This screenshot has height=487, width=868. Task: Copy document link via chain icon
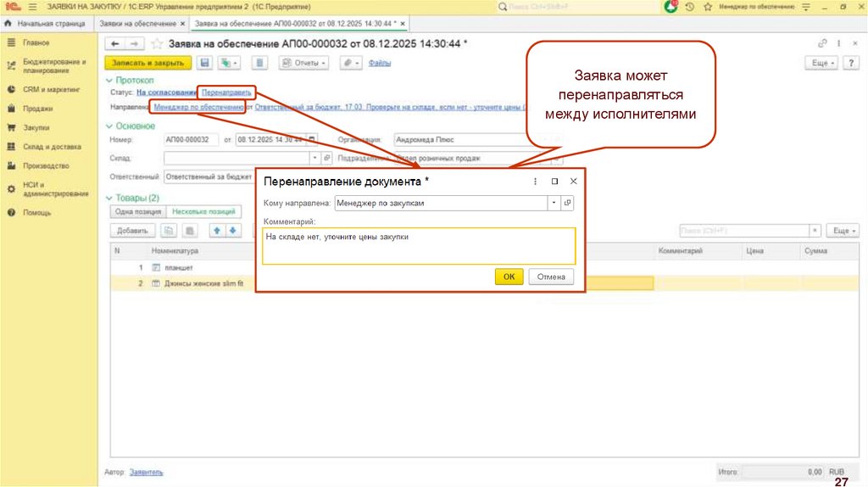coord(822,43)
